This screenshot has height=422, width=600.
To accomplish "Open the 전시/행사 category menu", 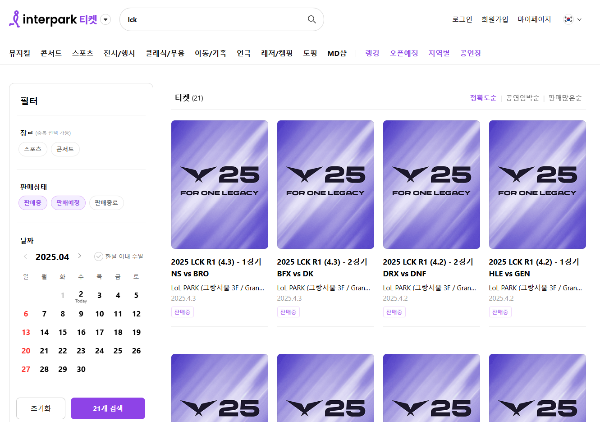I will coord(119,53).
